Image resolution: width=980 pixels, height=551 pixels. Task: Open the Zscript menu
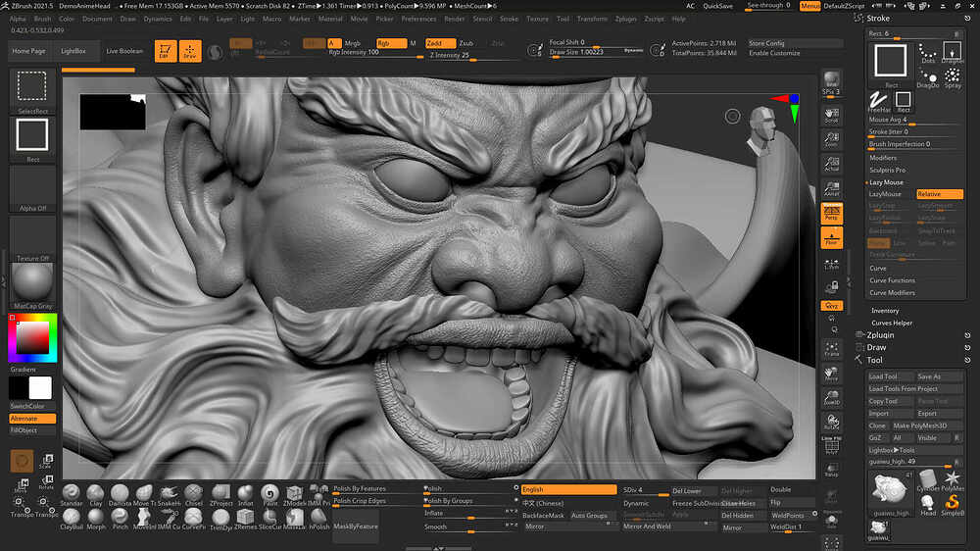(x=654, y=19)
